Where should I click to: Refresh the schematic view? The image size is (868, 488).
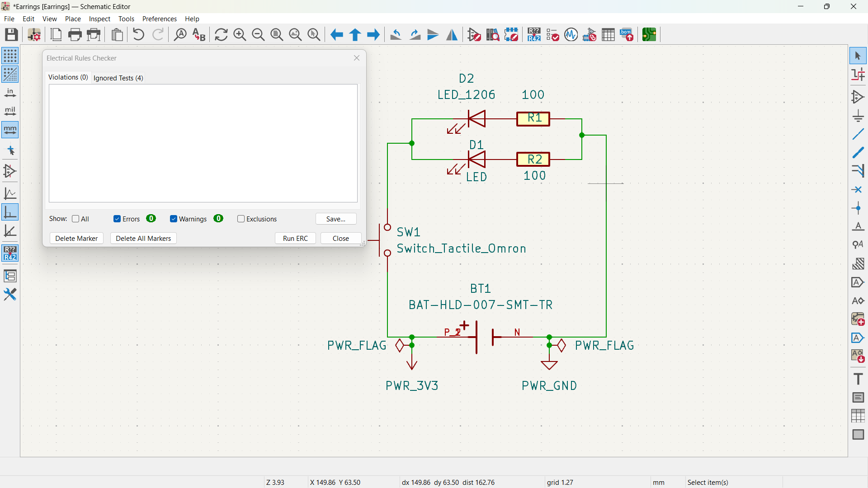pos(221,35)
